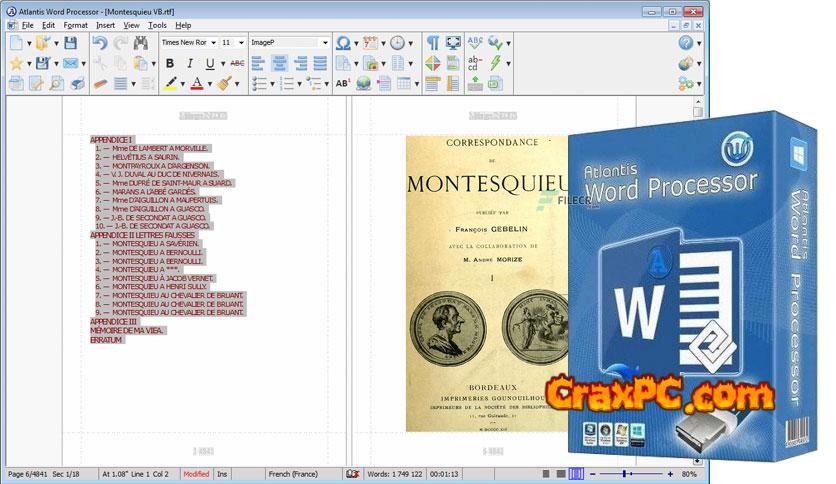The width and height of the screenshot is (836, 484).
Task: Expand the Times New Roman font dropdown
Action: [x=212, y=43]
